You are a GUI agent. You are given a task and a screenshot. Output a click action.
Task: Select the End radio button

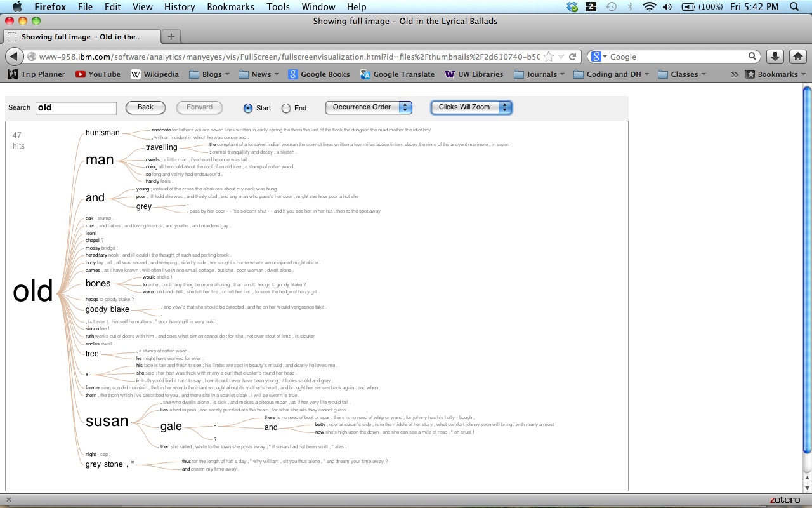point(286,108)
